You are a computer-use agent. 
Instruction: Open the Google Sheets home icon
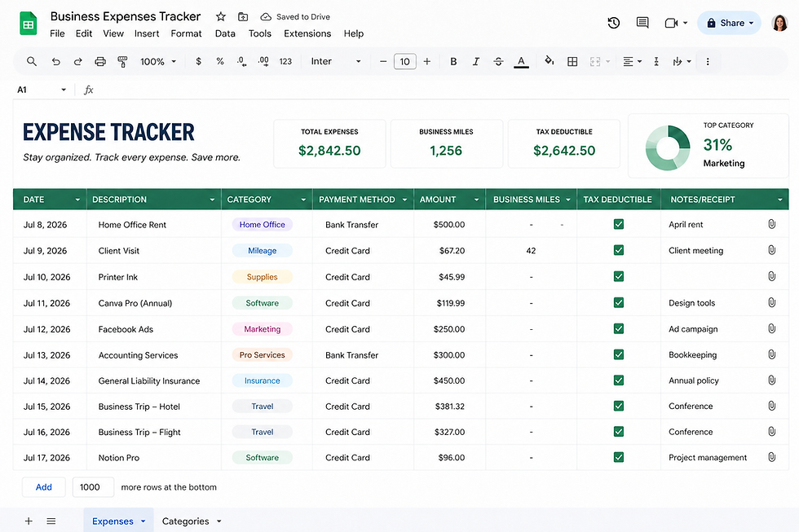click(x=28, y=24)
